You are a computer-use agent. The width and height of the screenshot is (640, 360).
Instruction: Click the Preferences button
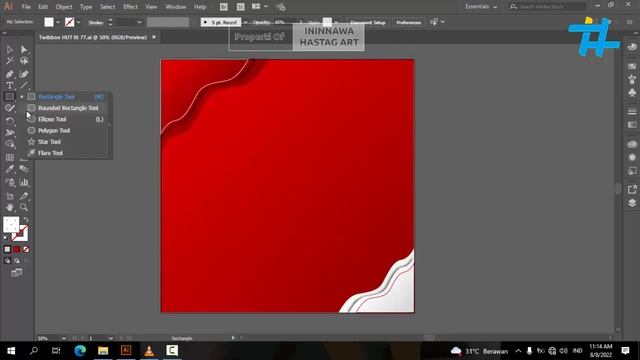[409, 22]
